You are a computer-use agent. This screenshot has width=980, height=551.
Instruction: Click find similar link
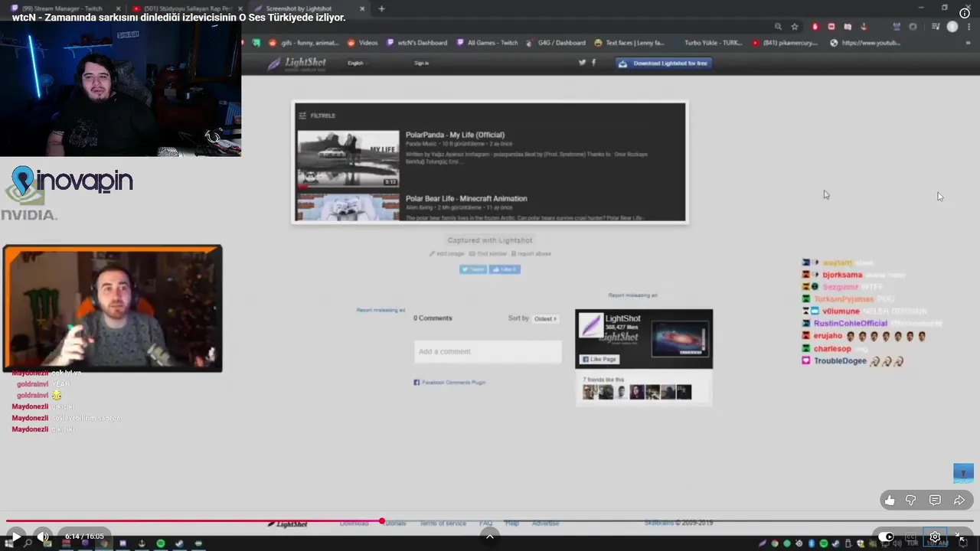click(x=488, y=253)
